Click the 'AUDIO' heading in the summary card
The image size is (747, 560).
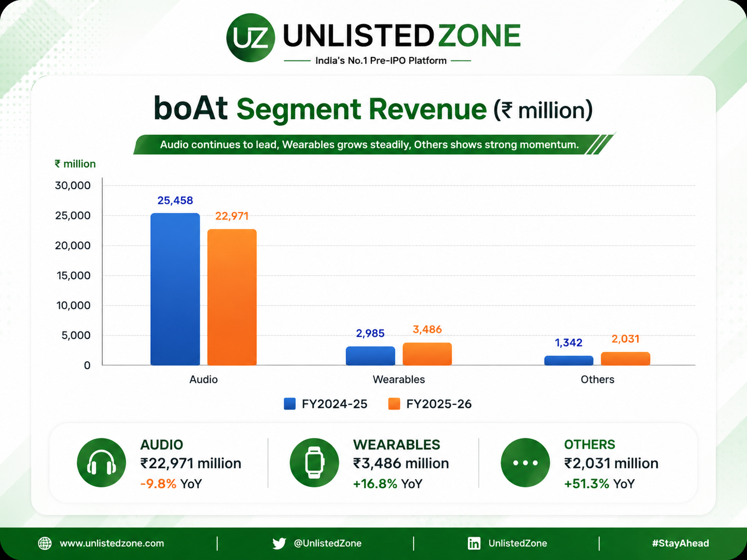[x=161, y=444]
